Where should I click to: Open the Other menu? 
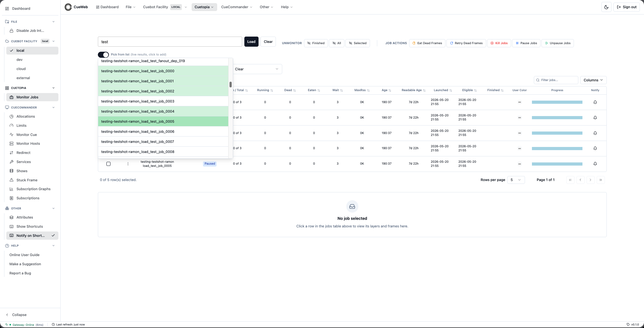click(266, 7)
